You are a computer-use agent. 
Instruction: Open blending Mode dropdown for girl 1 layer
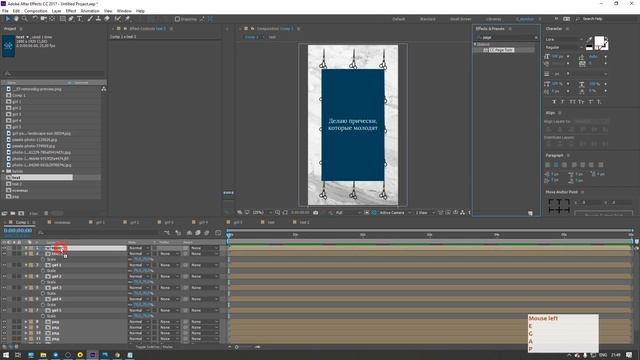coord(139,265)
